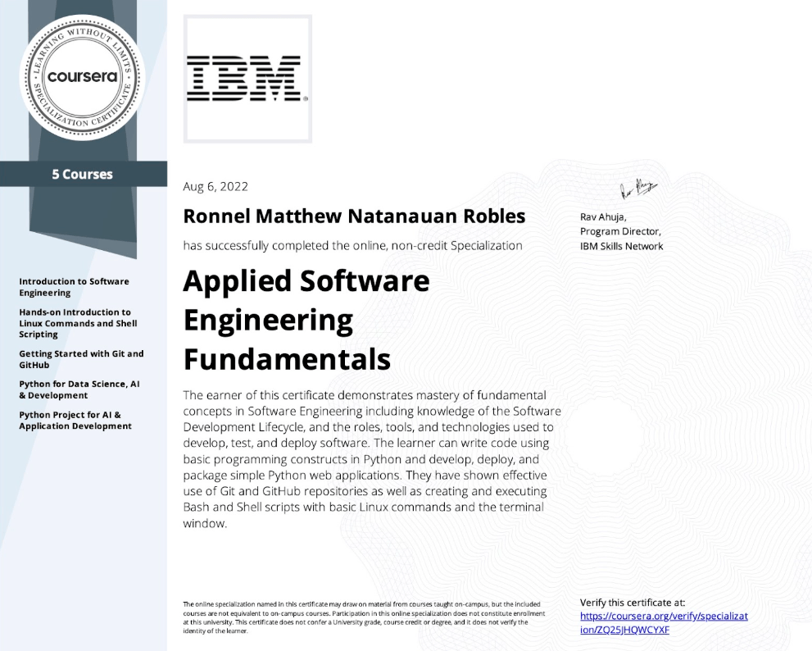Click the name 'Ronnel Matthew Natanauan Robles'
Viewport: 812px width, 651px height.
354,216
